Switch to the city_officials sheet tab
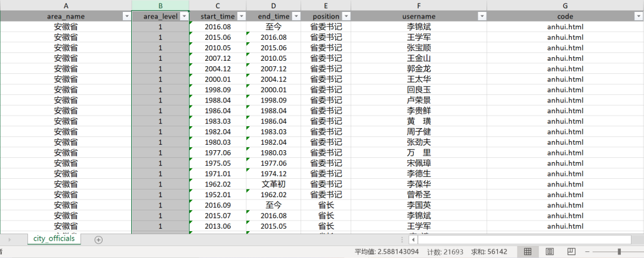This screenshot has height=258, width=644. tap(54, 238)
